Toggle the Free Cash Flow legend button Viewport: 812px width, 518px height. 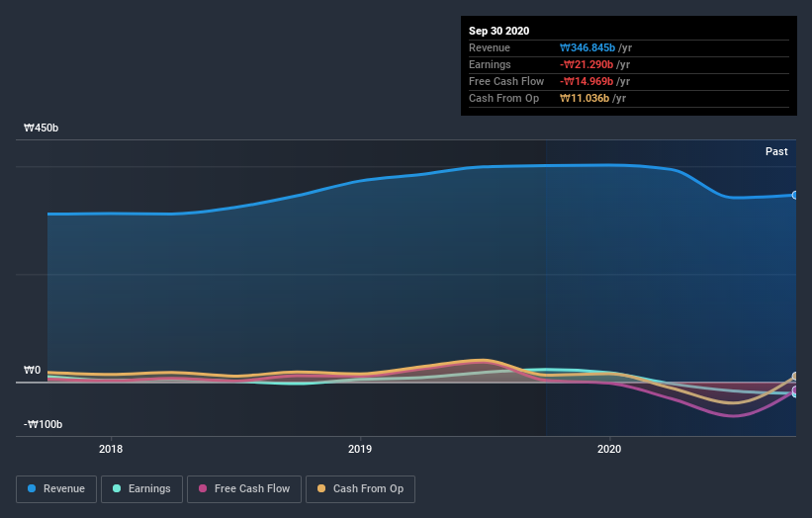coord(244,489)
